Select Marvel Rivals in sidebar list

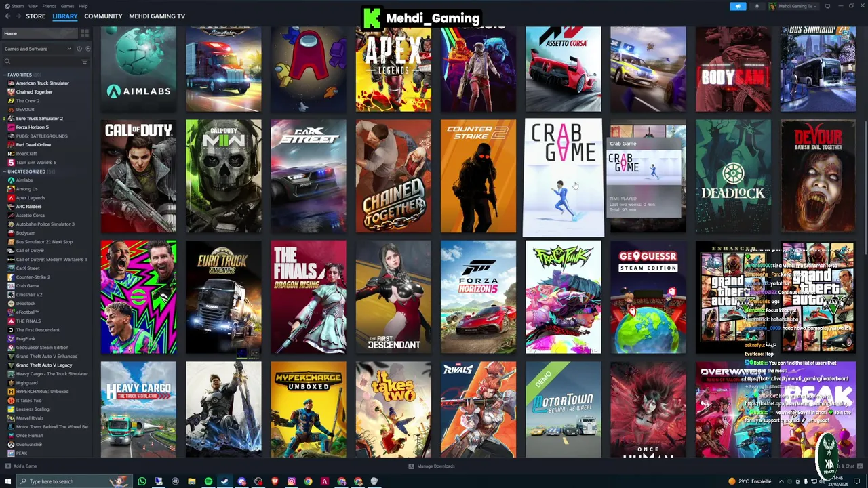(x=30, y=418)
